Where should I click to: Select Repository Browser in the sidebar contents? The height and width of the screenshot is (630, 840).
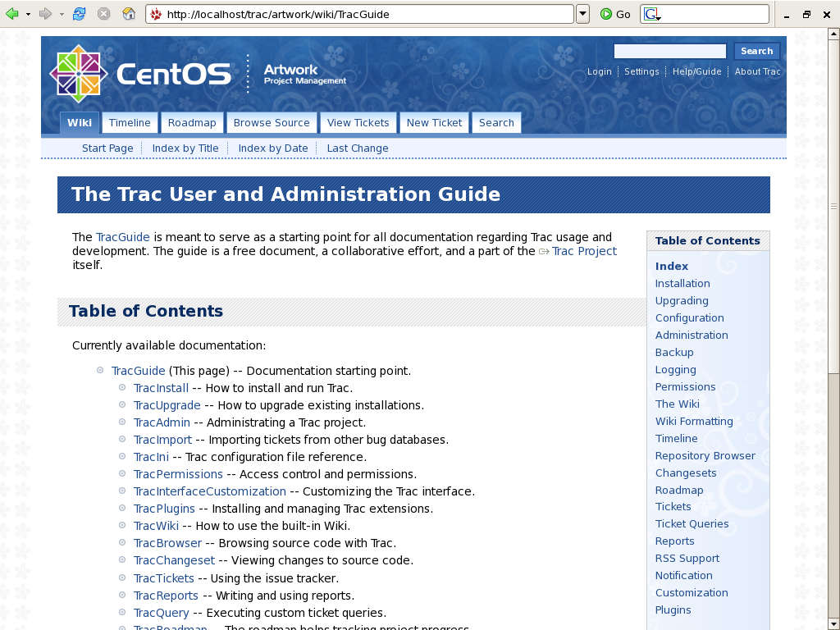pyautogui.click(x=705, y=455)
